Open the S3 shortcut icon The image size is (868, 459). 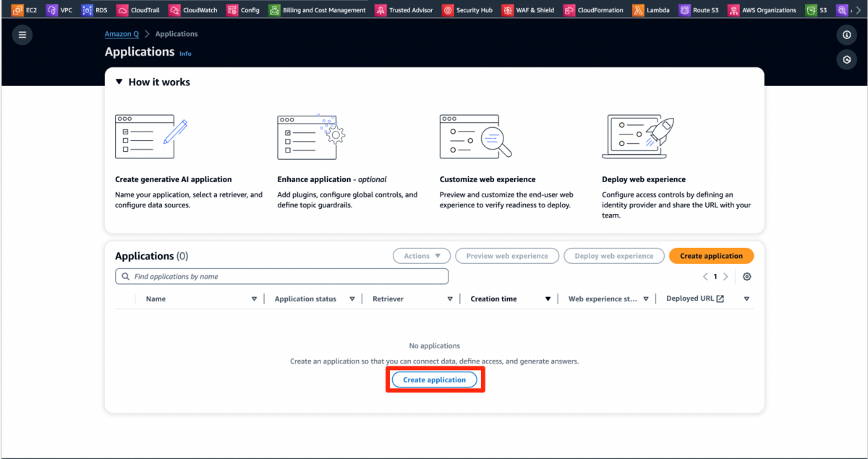pos(811,10)
